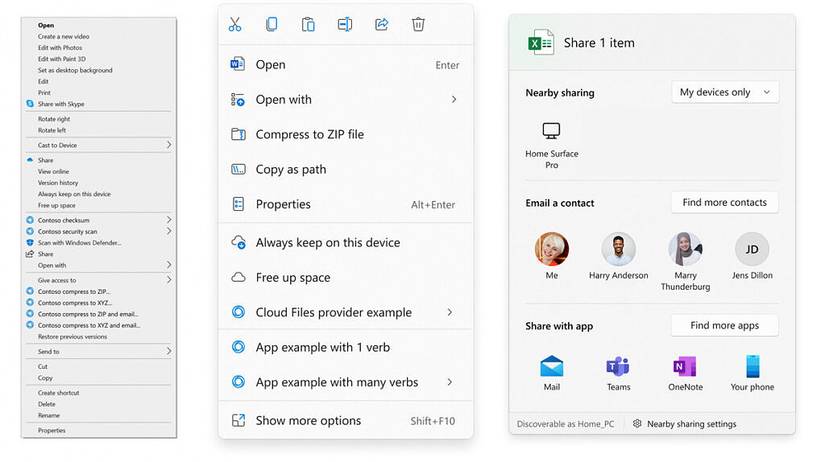This screenshot has height=462, width=825.
Task: Click Contoso compress to ZIP and email
Action: [x=88, y=314]
